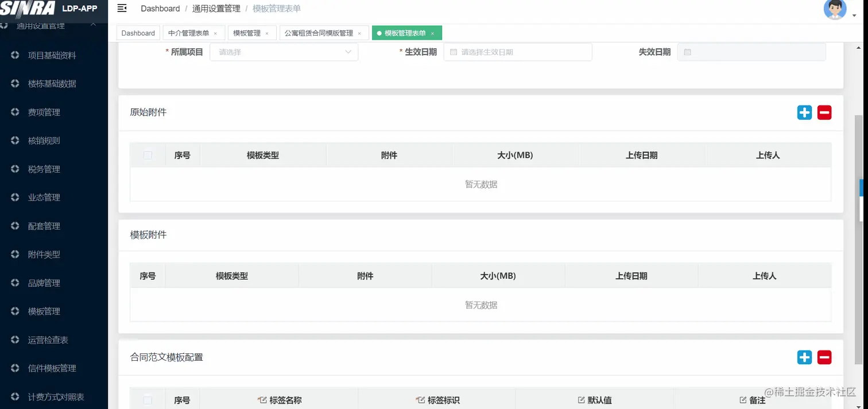Open the user avatar dropdown menu
Screen dimensions: 868x409
835,10
